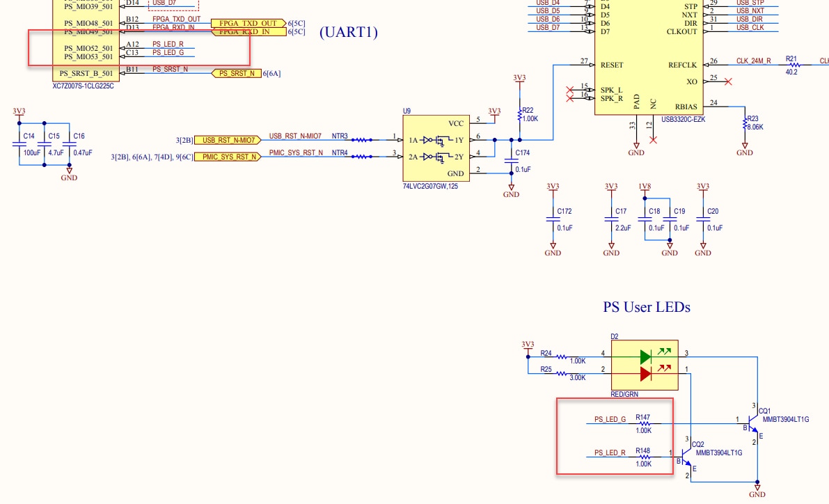Select the MMBT3904LT1G label beside CQ2
This screenshot has width=829, height=504.
coord(719,452)
